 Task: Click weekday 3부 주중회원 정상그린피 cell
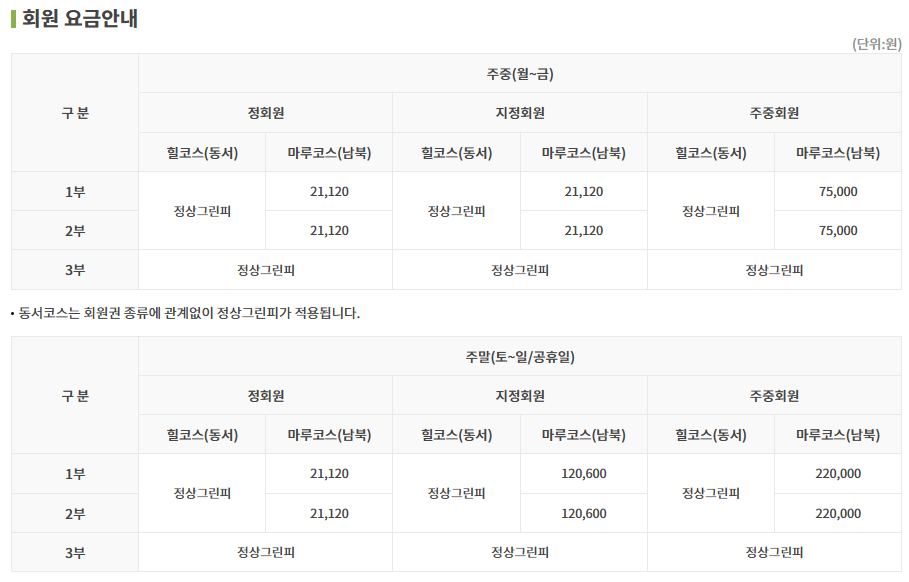tap(775, 270)
